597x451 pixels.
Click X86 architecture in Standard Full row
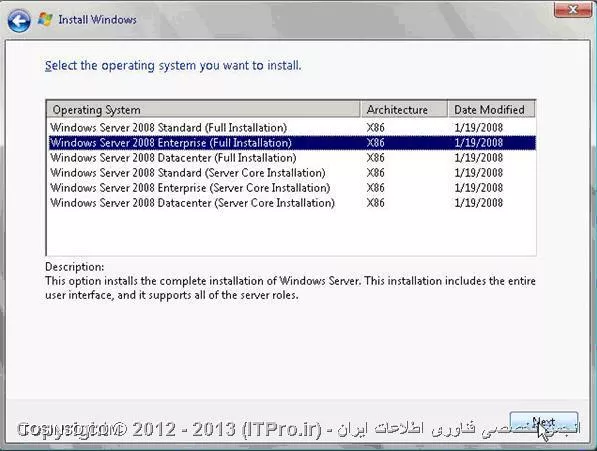[375, 127]
